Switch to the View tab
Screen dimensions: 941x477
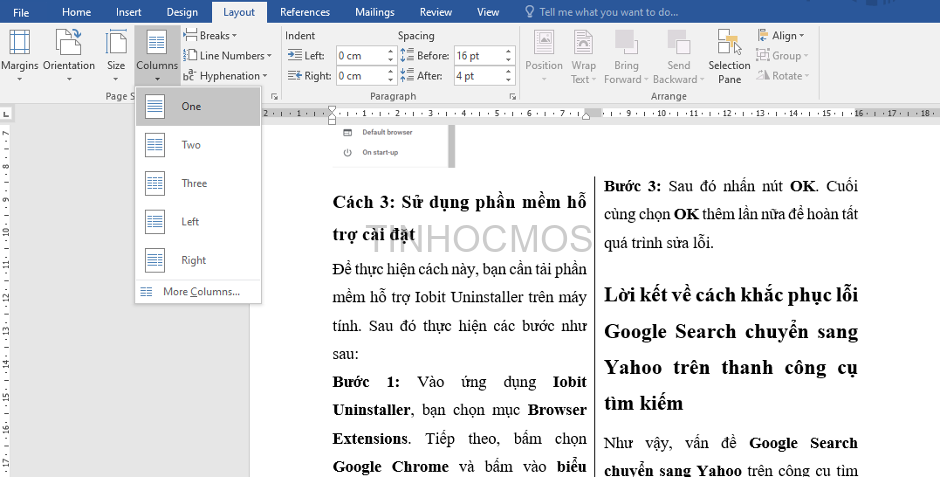tap(488, 12)
